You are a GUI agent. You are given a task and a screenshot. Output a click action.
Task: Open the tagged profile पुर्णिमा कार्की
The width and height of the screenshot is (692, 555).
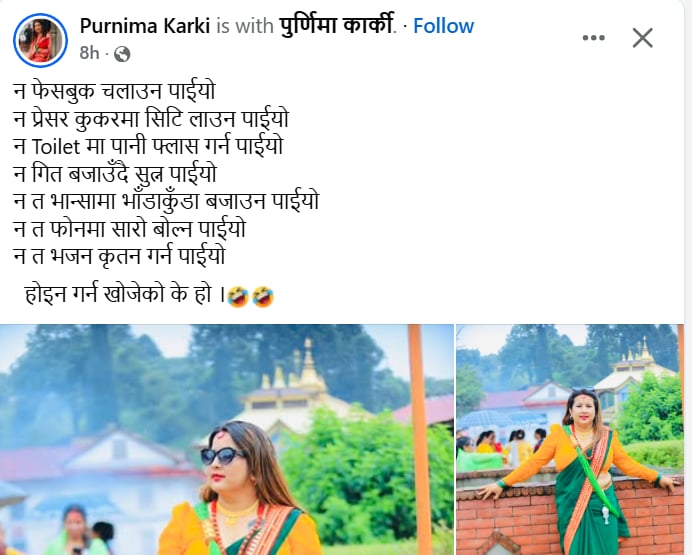336,25
